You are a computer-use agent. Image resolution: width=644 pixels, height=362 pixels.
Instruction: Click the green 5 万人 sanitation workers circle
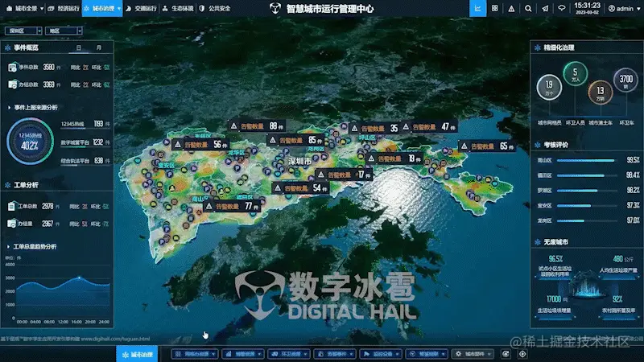point(575,74)
